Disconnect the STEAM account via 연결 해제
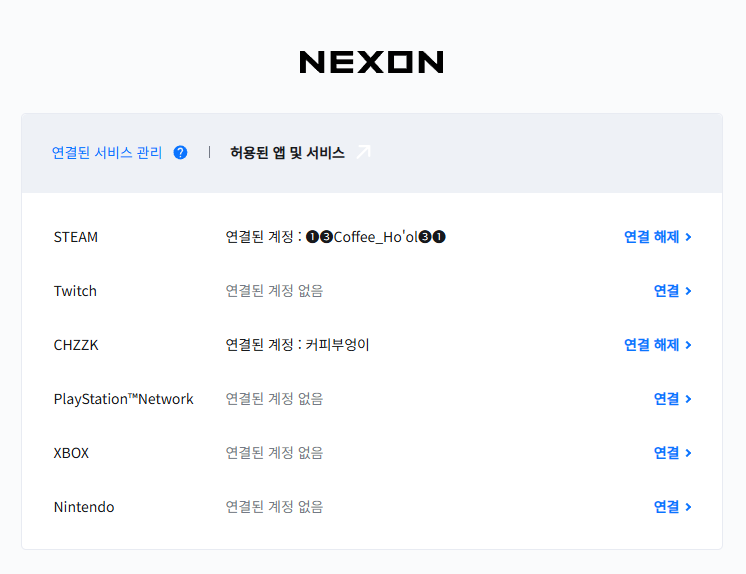Screen dimensions: 746x574 651,237
